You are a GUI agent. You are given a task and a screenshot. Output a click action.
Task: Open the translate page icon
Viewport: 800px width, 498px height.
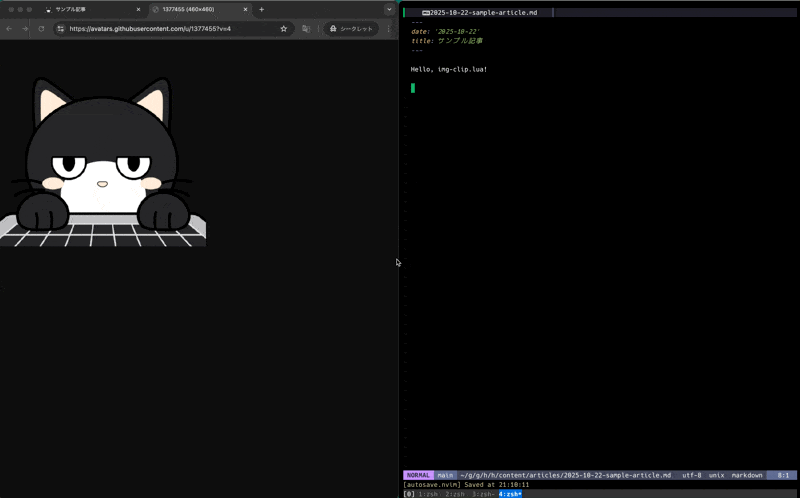[x=306, y=29]
